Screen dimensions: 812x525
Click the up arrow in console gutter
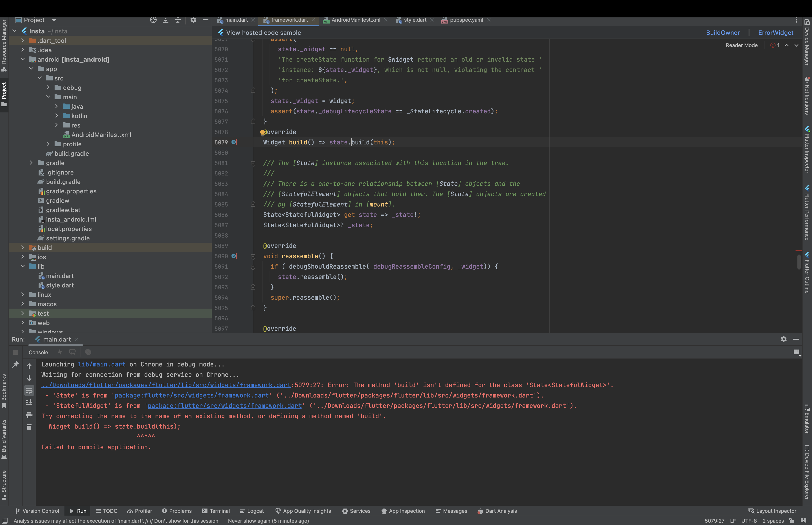click(29, 366)
